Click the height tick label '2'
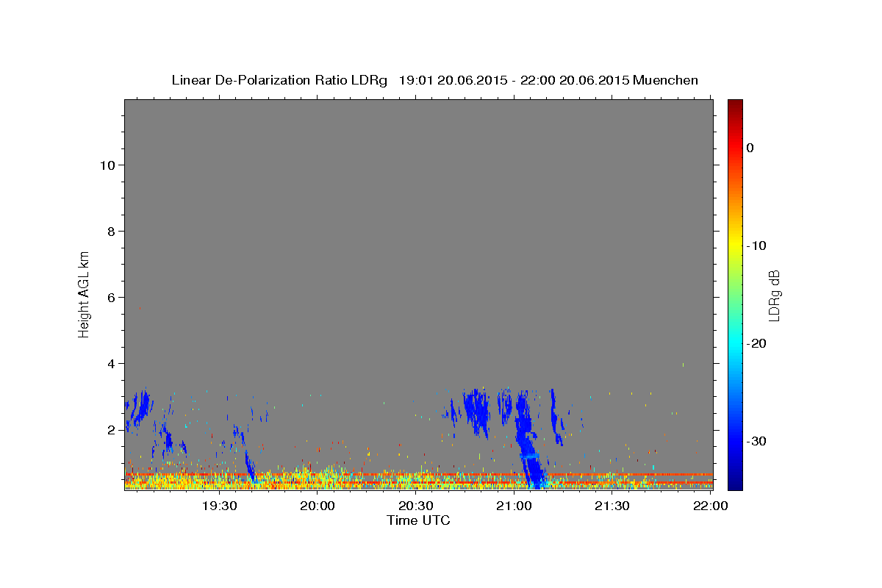The height and width of the screenshot is (588, 882). click(x=110, y=430)
